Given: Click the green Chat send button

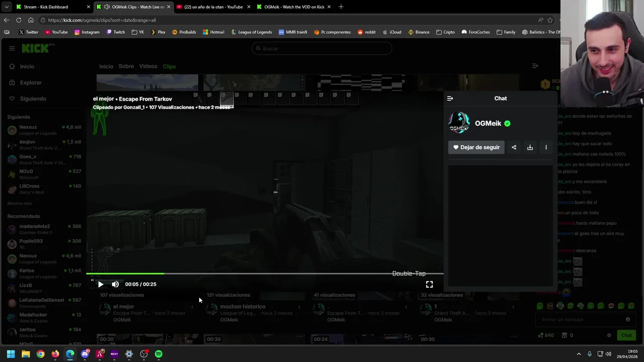Looking at the screenshot, I should point(626,335).
